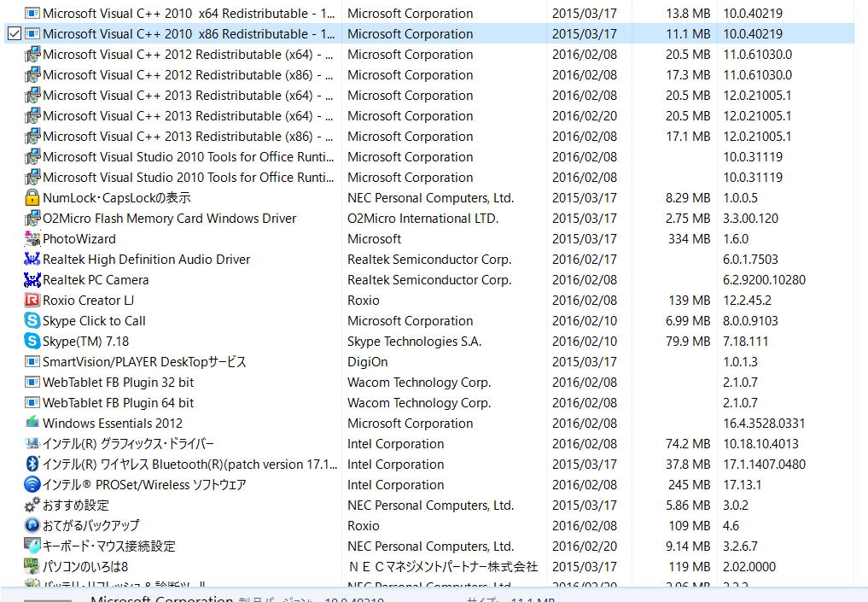
Task: Click the Visual C++ 2010 x86 Redistributable icon
Action: tap(32, 34)
